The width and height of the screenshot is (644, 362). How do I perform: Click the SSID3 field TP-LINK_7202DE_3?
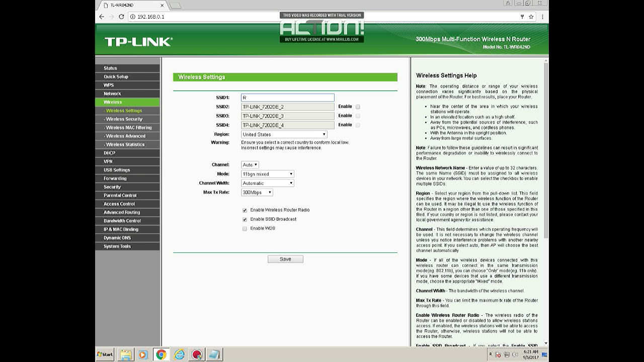coord(288,116)
